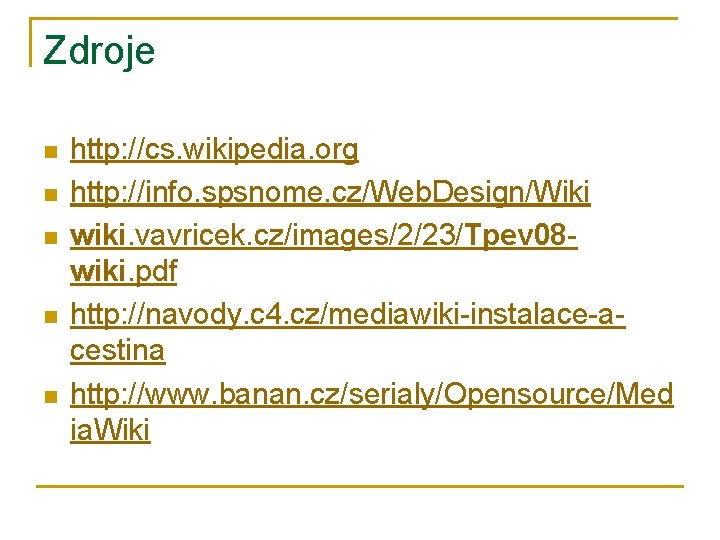720x540 pixels.
Task: Open the navody.c4.cz mediawiki-instalace link
Action: [x=348, y=312]
